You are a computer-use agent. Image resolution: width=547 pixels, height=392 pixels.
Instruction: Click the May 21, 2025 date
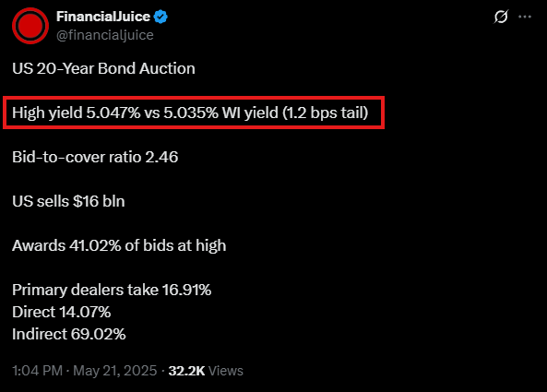tap(114, 371)
